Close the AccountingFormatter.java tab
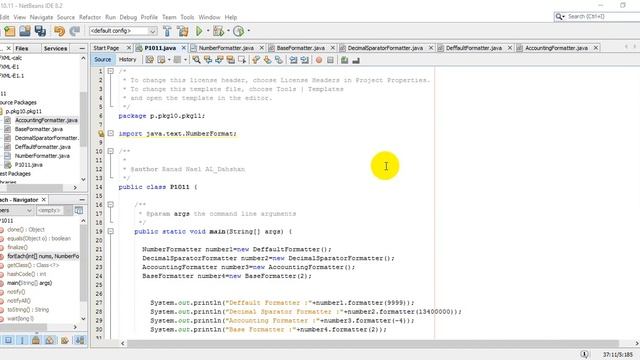The height and width of the screenshot is (360, 640). pos(596,48)
